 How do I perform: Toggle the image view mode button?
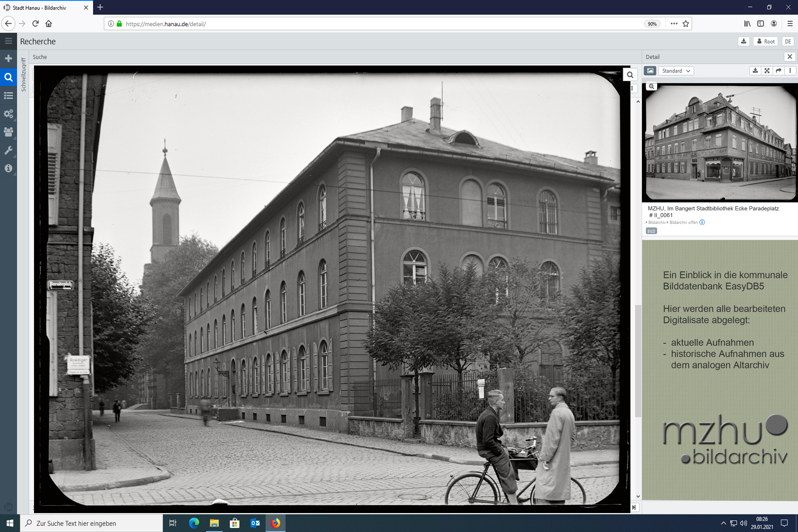[x=650, y=70]
